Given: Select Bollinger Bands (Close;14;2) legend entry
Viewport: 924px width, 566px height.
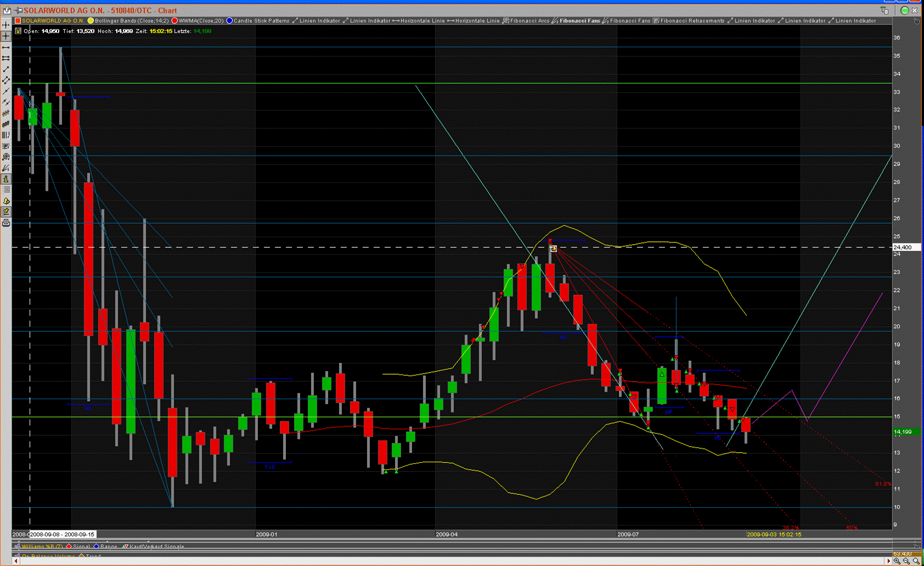Looking at the screenshot, I should point(132,21).
